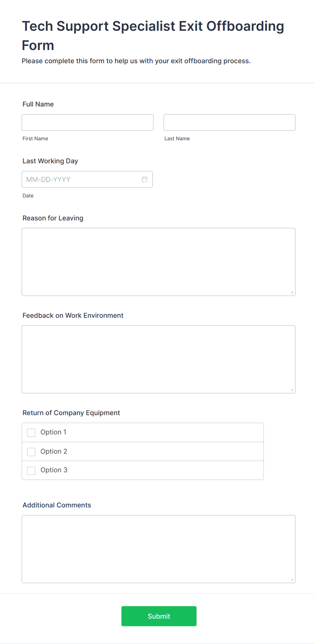Click the First Name input field
Screen dimensions: 314x644
pos(87,122)
